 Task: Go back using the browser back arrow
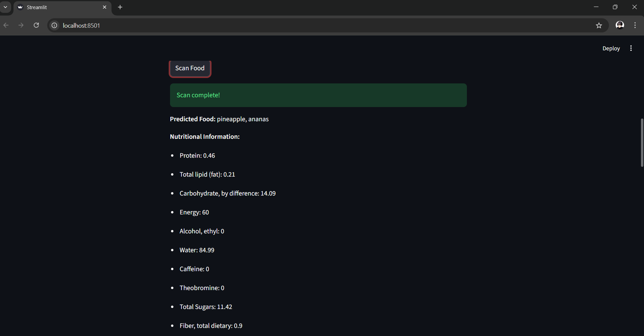(6, 25)
